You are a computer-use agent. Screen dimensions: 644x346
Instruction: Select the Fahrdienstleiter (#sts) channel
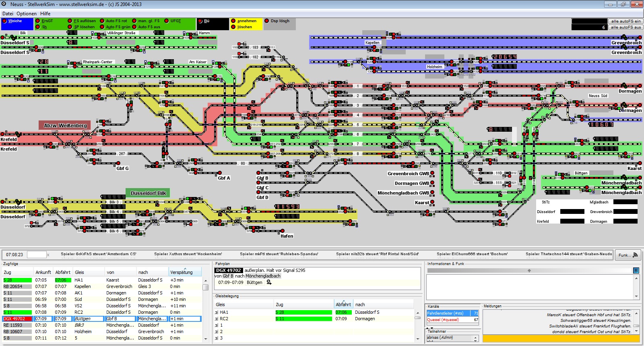tap(453, 313)
